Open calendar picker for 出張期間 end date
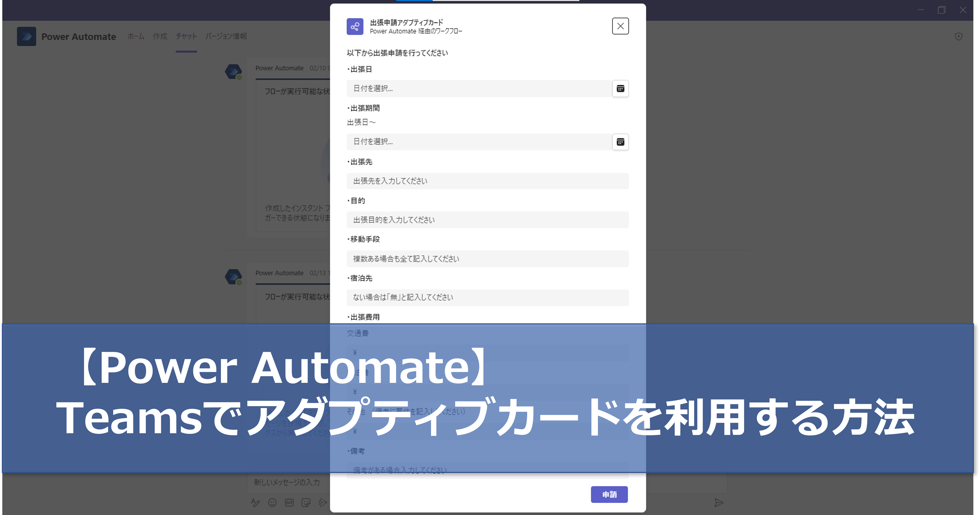This screenshot has width=980, height=515. [620, 141]
